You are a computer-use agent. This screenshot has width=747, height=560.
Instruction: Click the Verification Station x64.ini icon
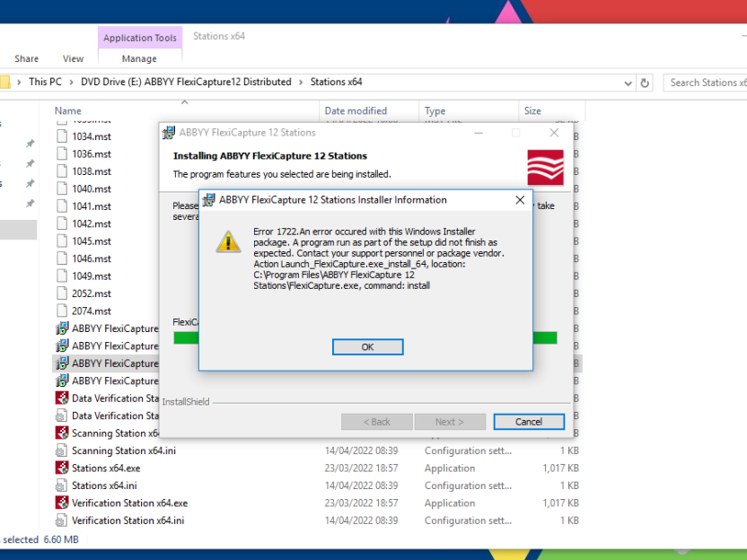(x=61, y=521)
